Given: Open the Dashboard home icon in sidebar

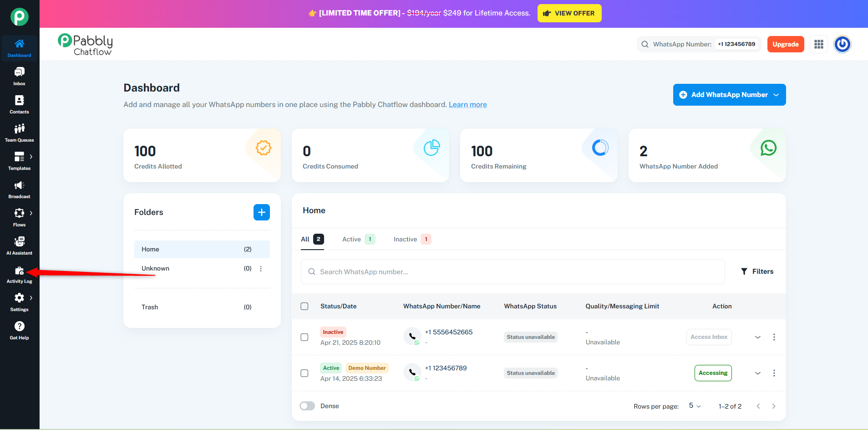Looking at the screenshot, I should pyautogui.click(x=19, y=44).
